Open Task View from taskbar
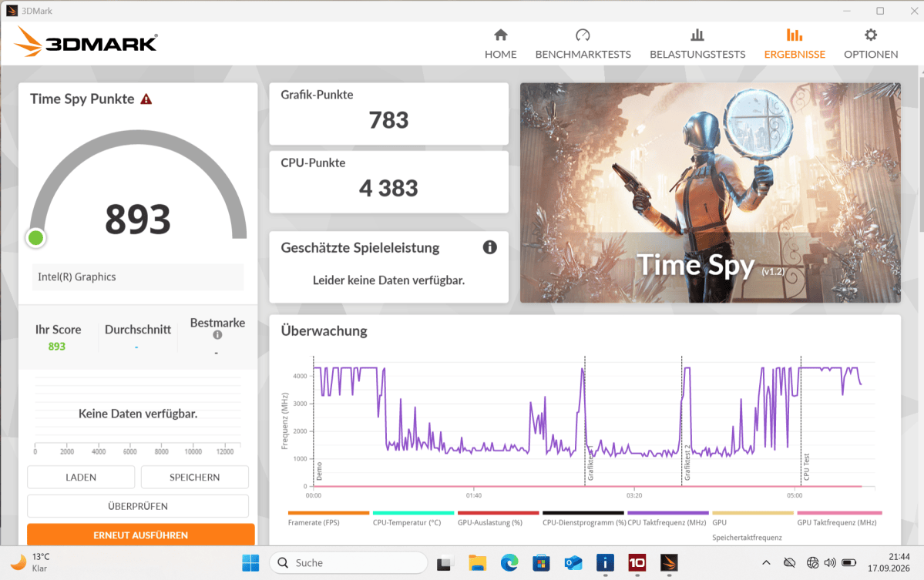Screen dimensions: 924x580 point(445,564)
